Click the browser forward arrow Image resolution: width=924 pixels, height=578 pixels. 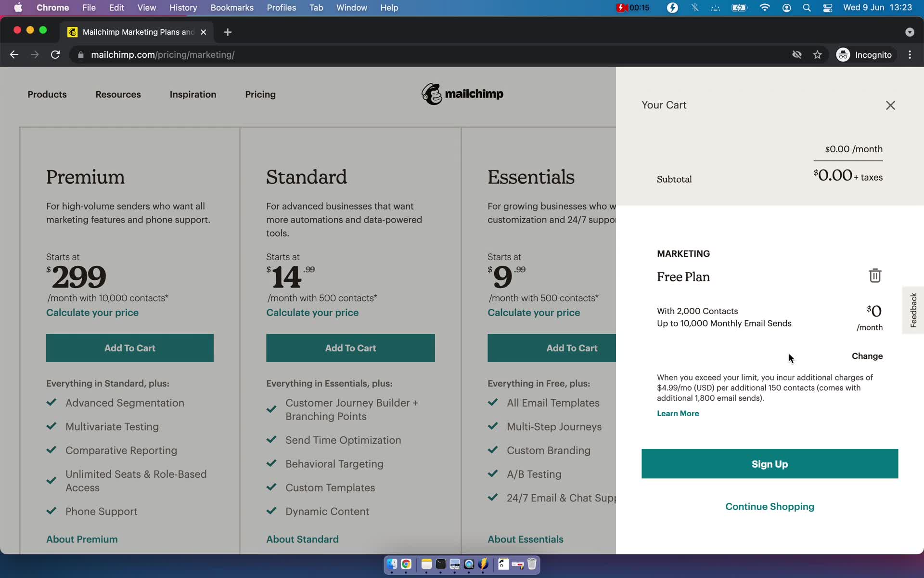click(x=35, y=55)
